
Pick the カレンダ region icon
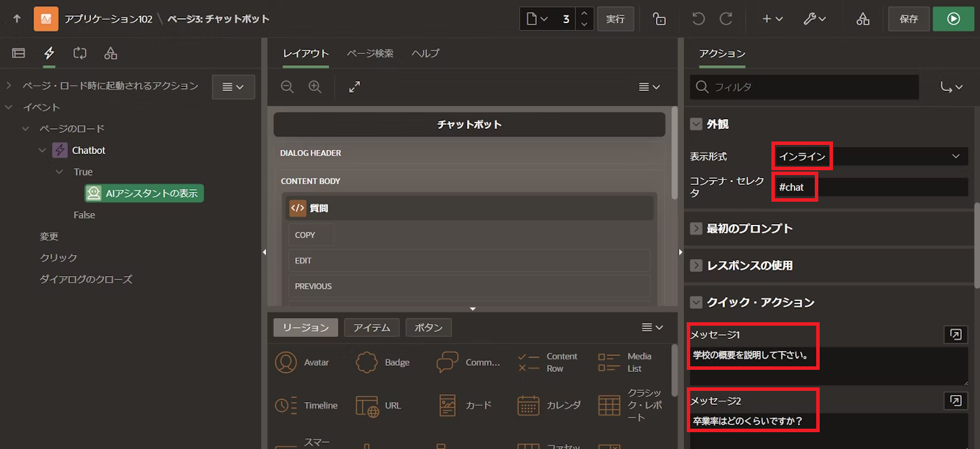(528, 406)
